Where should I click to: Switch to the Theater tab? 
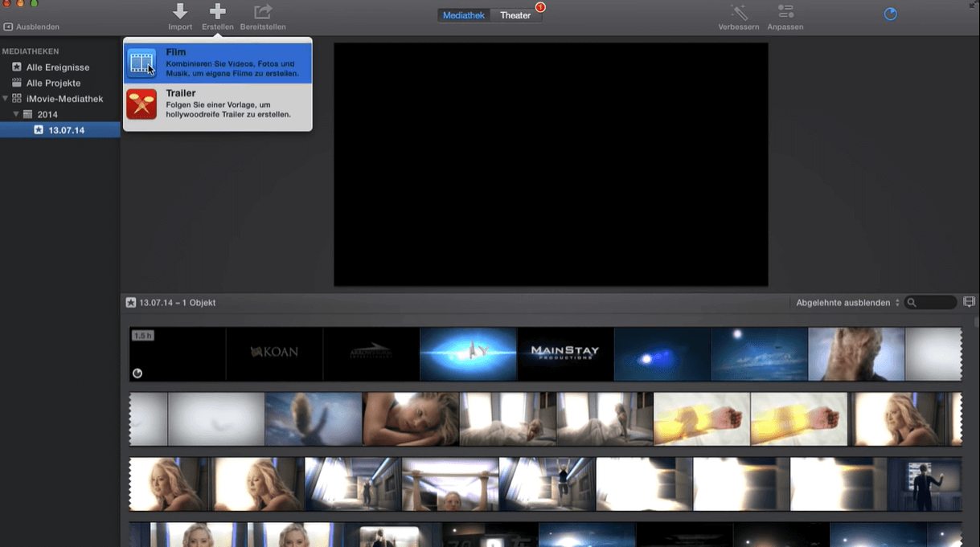click(x=515, y=15)
